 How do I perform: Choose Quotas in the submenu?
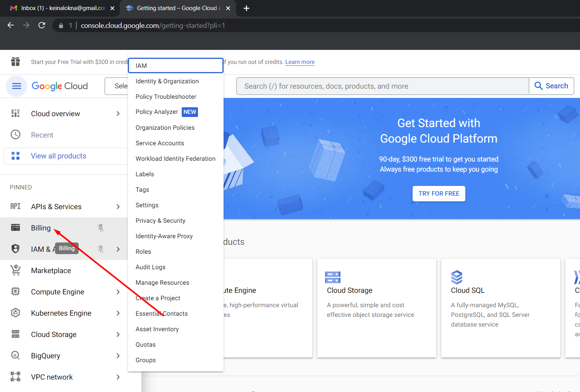click(x=176, y=344)
